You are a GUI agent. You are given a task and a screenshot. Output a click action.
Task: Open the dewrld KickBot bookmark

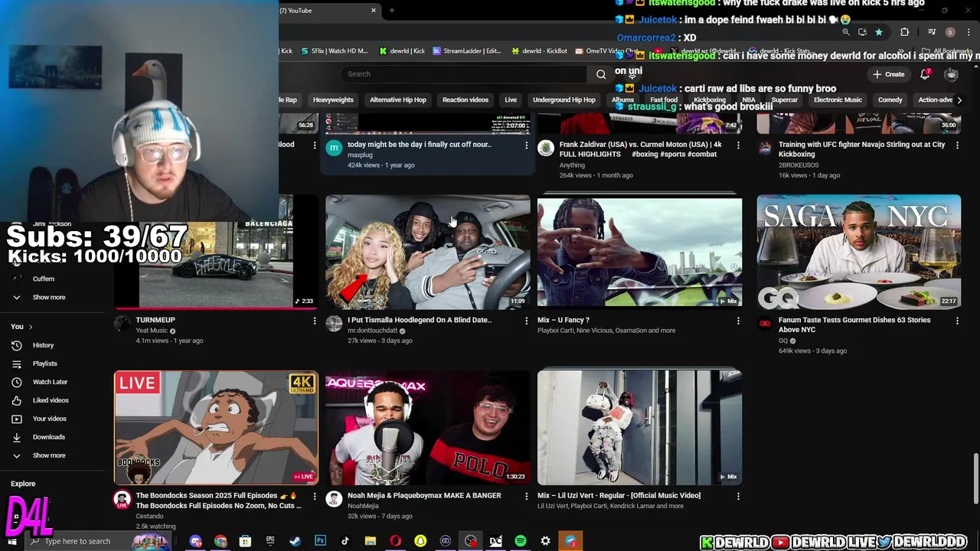tap(540, 51)
